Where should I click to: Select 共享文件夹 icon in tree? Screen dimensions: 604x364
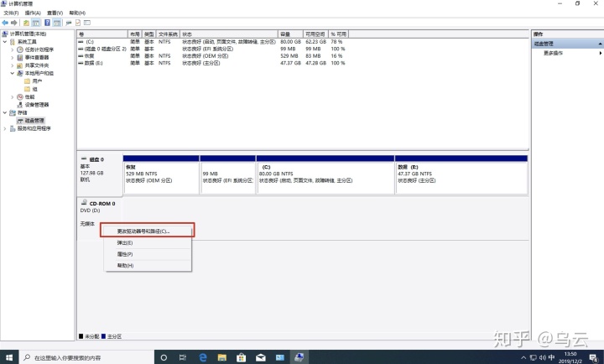[20, 65]
